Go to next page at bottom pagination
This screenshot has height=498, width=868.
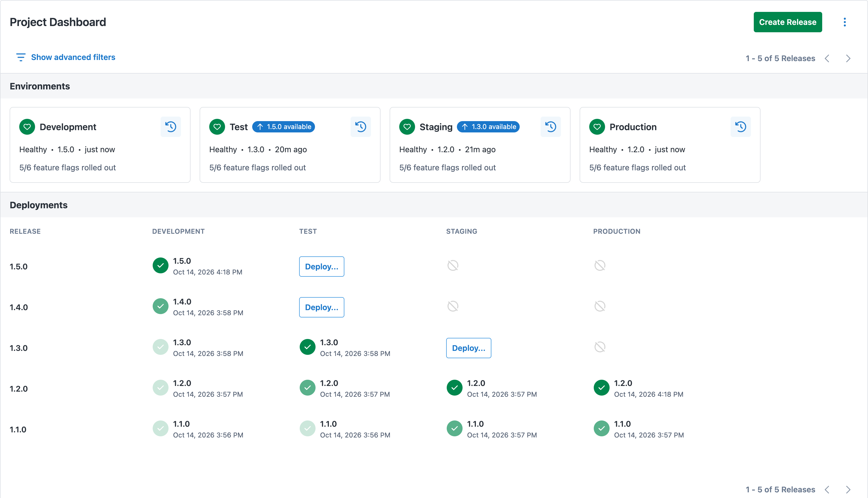point(848,490)
